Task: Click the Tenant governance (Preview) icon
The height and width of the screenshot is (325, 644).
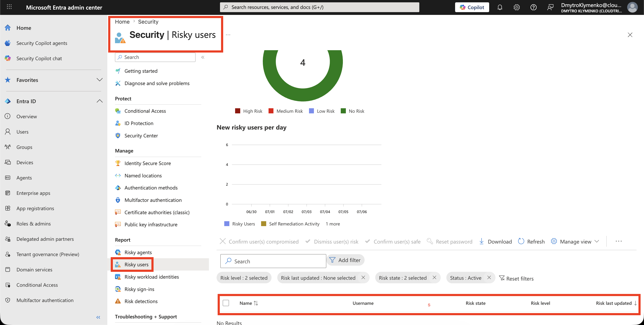Action: click(x=8, y=254)
